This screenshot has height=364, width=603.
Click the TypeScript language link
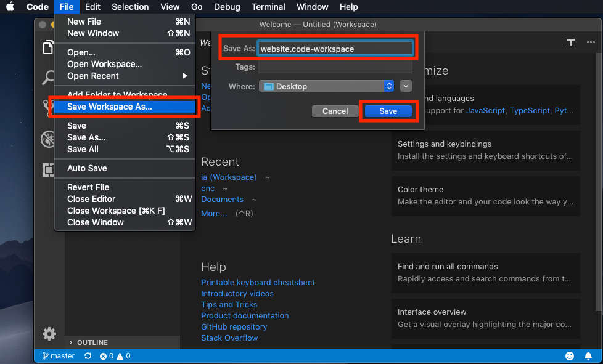[x=530, y=111]
